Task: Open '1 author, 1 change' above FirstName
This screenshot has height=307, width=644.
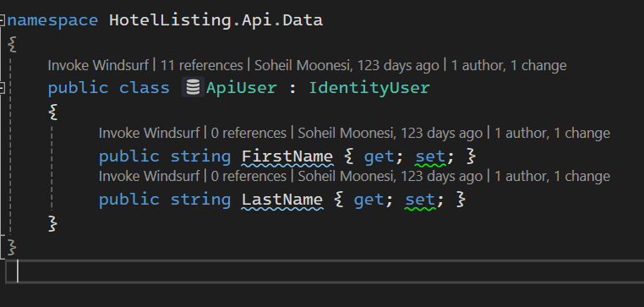Action: click(553, 133)
